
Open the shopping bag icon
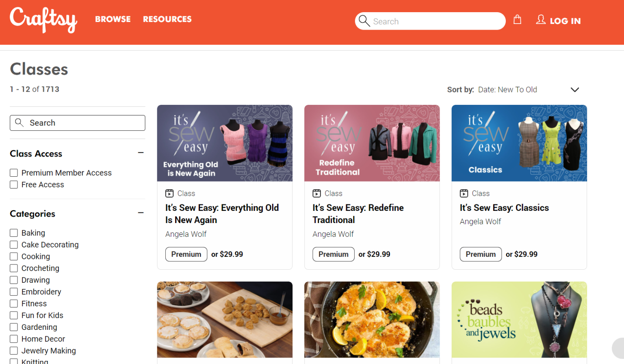518,19
